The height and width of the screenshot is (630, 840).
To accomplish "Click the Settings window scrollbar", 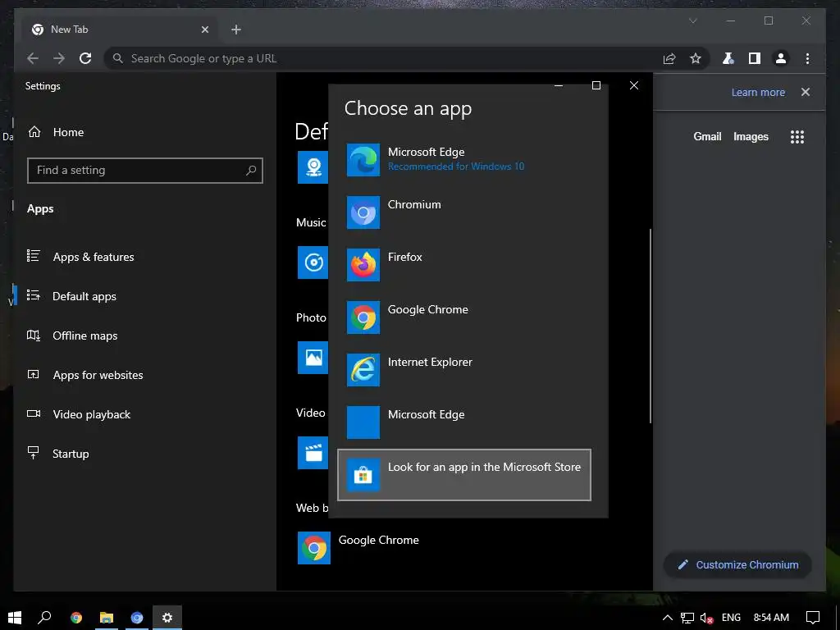I will click(x=651, y=326).
